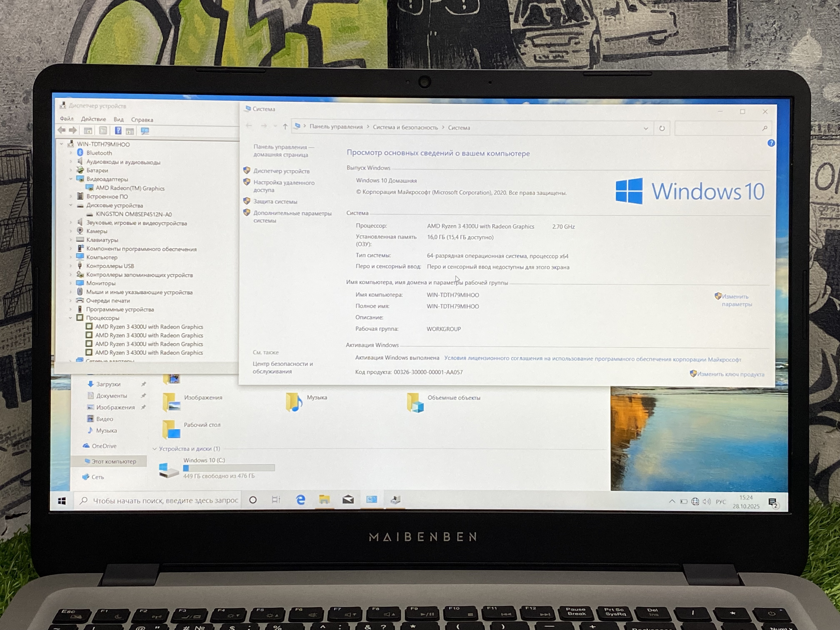Open the Mail app from the taskbar
Screen dimensions: 840x630
point(348,500)
